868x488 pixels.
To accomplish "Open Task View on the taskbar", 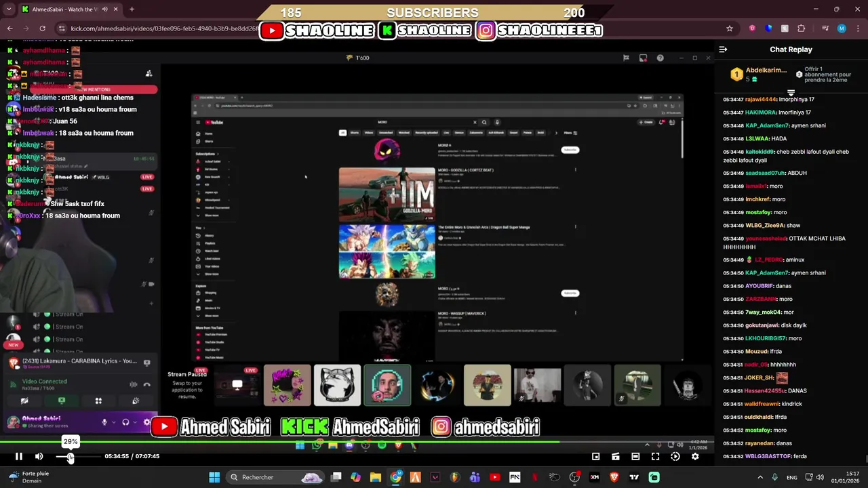I will (336, 477).
